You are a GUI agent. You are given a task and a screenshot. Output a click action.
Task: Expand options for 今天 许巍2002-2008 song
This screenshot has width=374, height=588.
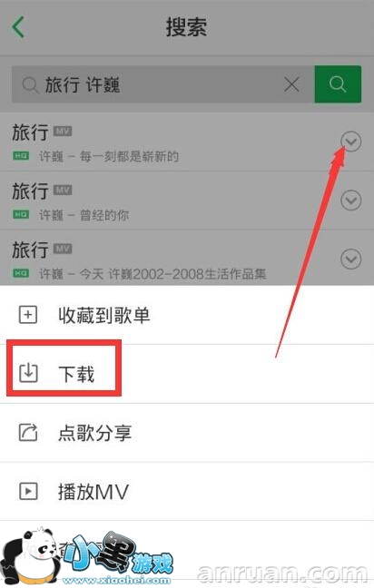pyautogui.click(x=351, y=259)
